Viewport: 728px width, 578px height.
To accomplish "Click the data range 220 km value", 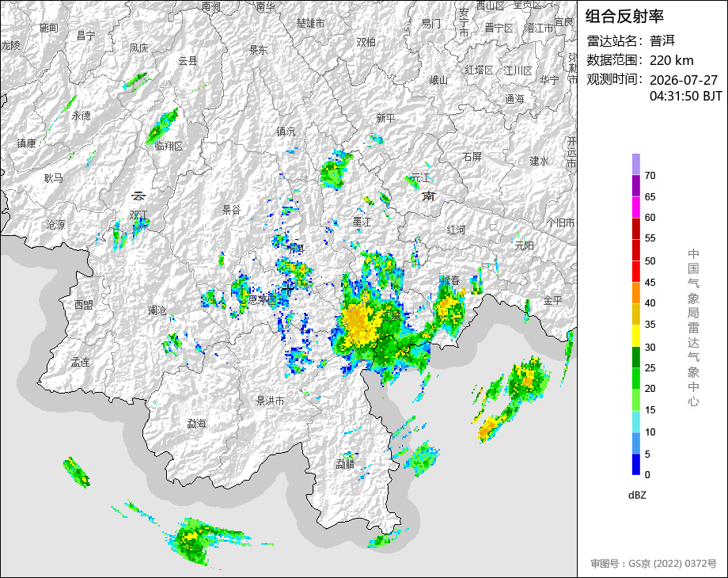I will (x=671, y=60).
